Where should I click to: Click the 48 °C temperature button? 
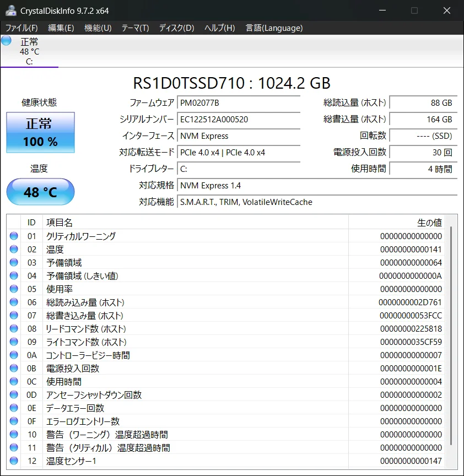coord(40,192)
